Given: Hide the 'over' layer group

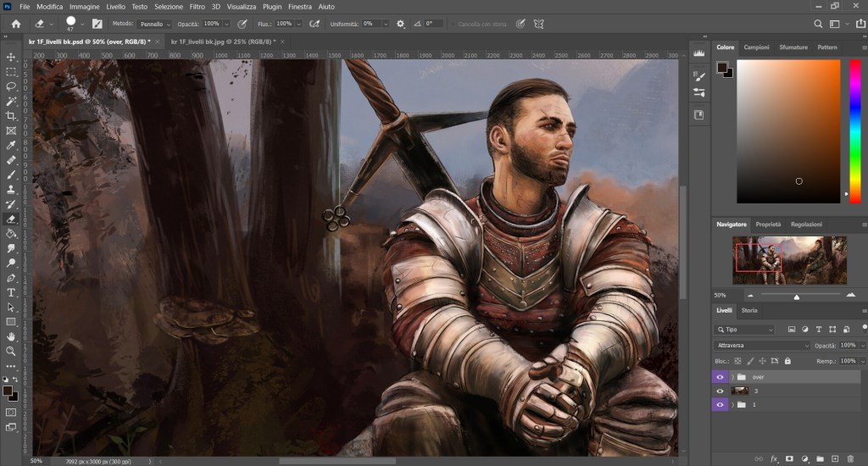Looking at the screenshot, I should [721, 376].
